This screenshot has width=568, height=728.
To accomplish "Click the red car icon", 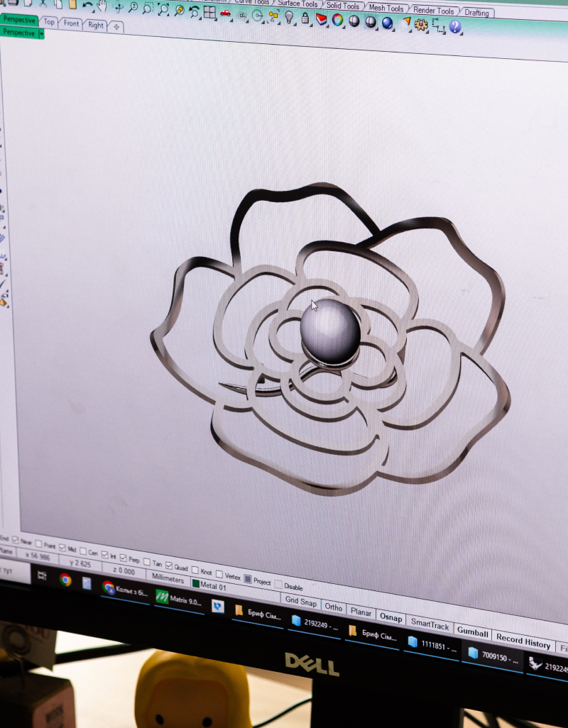I will pyautogui.click(x=226, y=13).
